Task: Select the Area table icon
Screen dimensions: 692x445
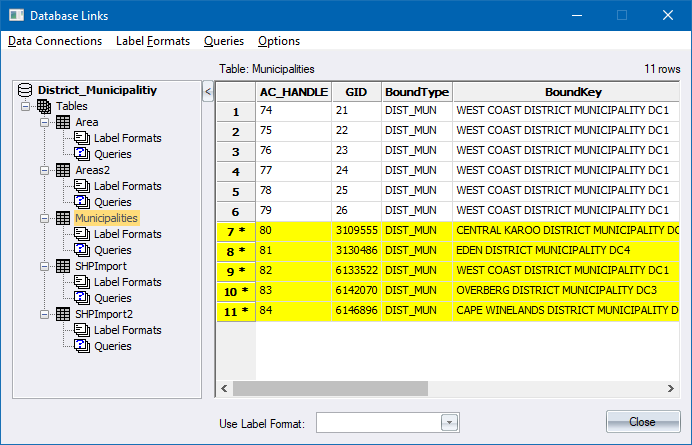Action: [x=63, y=122]
